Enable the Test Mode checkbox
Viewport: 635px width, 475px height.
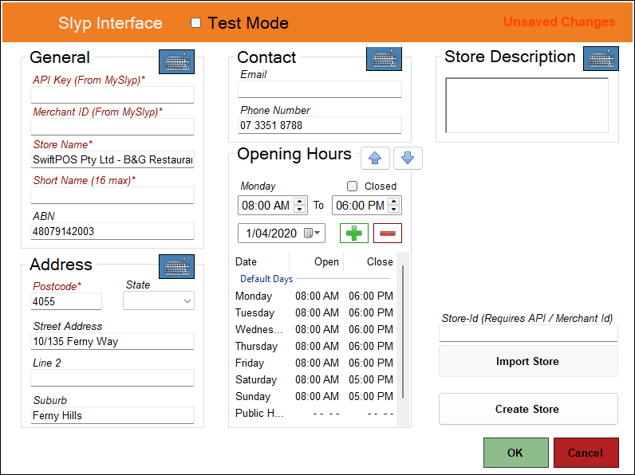(x=196, y=23)
